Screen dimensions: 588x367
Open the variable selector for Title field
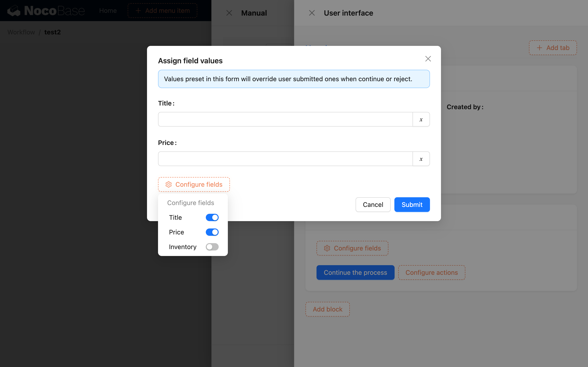coord(421,119)
